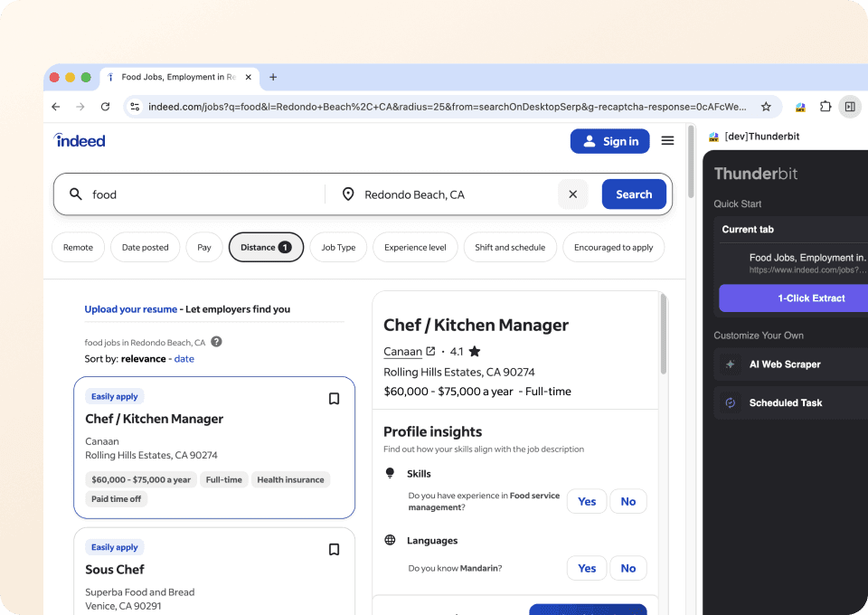Switch to the Food Jobs browser tab
Image resolution: width=868 pixels, height=615 pixels.
click(x=175, y=77)
